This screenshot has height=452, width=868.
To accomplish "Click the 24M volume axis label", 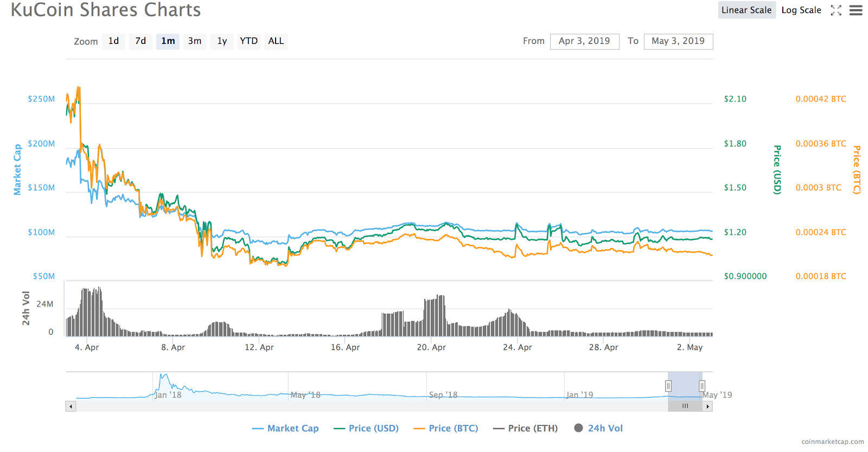I will [45, 304].
